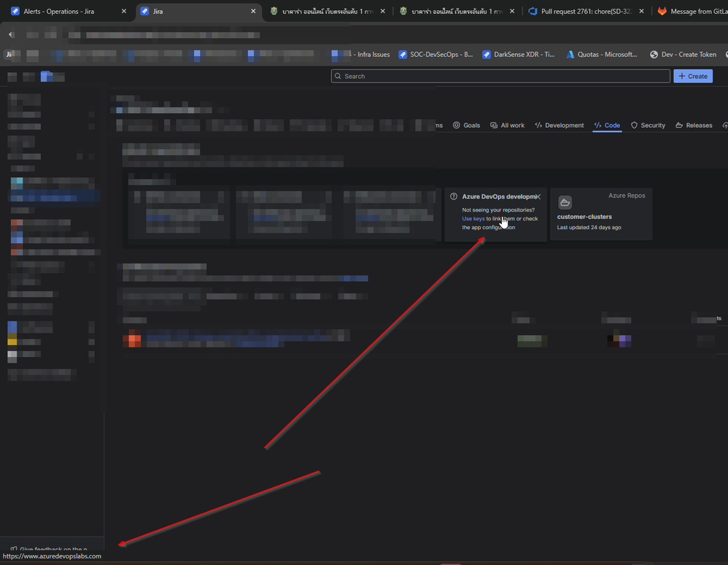Viewport: 728px width, 565px height.
Task: Open the Message from GitLab browser tab
Action: [692, 11]
